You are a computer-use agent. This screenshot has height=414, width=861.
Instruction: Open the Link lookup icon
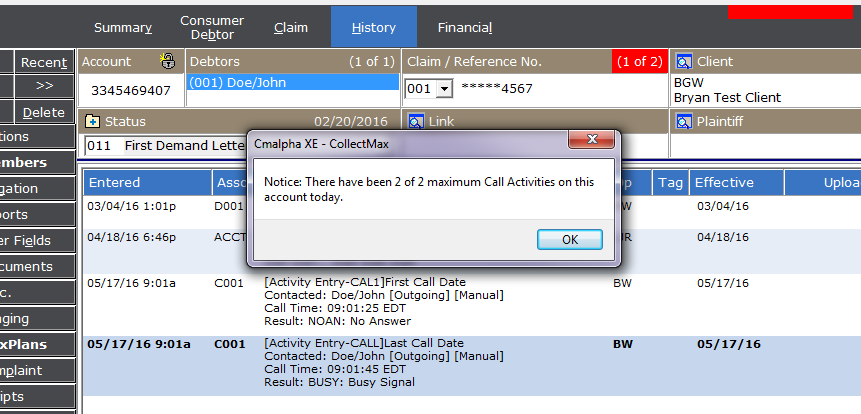click(414, 121)
